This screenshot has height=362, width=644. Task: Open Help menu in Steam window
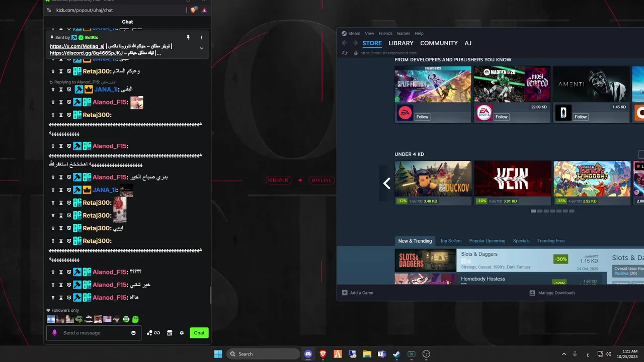[x=419, y=34]
